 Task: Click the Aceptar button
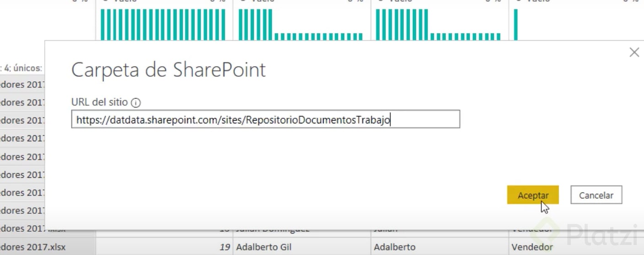pos(533,195)
